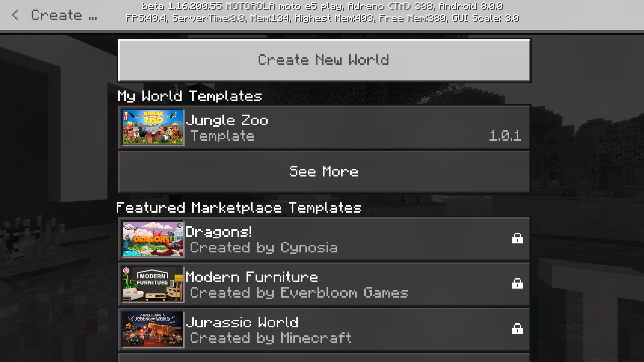
Task: Click the Create title in header
Action: [64, 15]
